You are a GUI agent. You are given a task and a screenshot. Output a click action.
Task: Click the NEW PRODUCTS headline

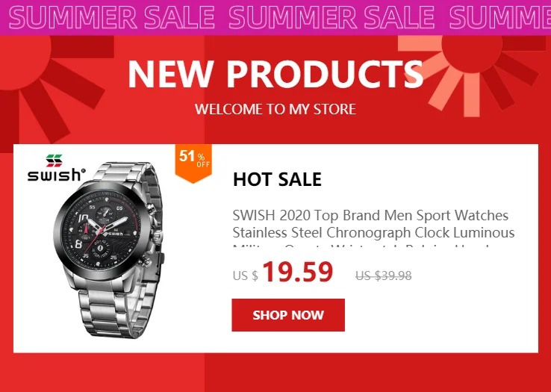pyautogui.click(x=275, y=74)
